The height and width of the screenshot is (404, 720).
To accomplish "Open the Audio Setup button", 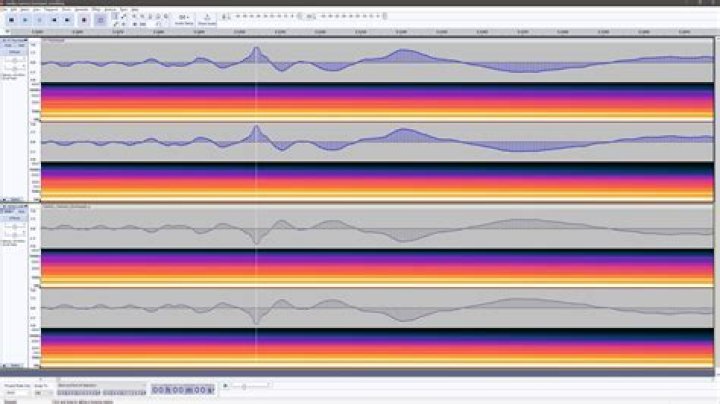I will pyautogui.click(x=184, y=20).
